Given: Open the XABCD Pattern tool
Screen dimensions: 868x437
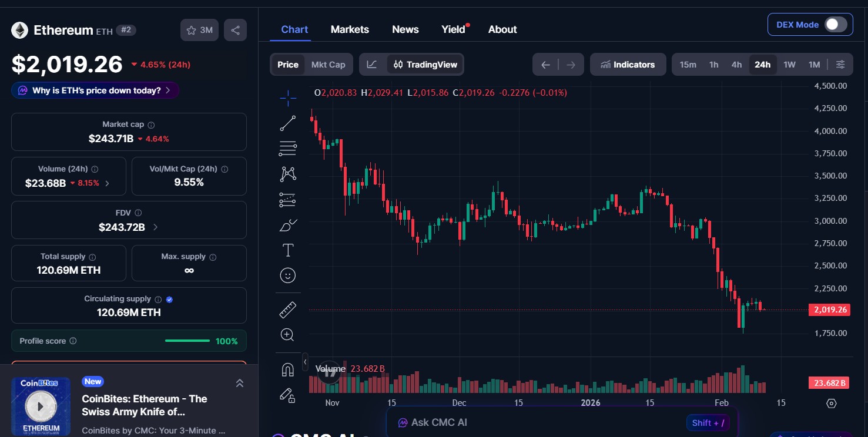Looking at the screenshot, I should coord(287,174).
